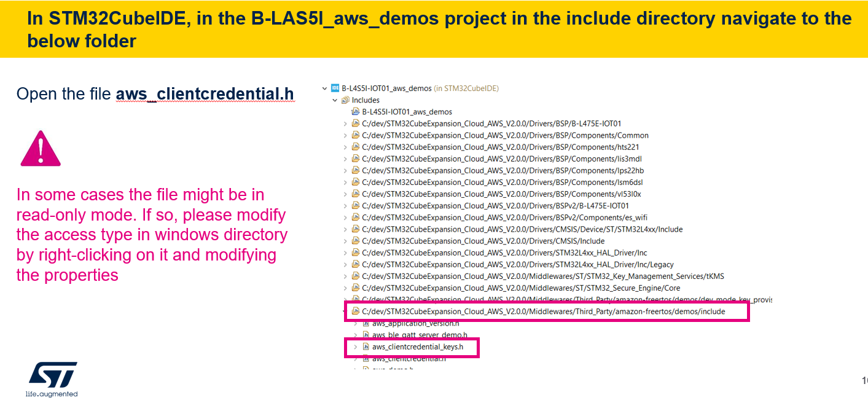The height and width of the screenshot is (400, 868).
Task: Select the amazon-freertos/demos/include path text
Action: pos(543,312)
